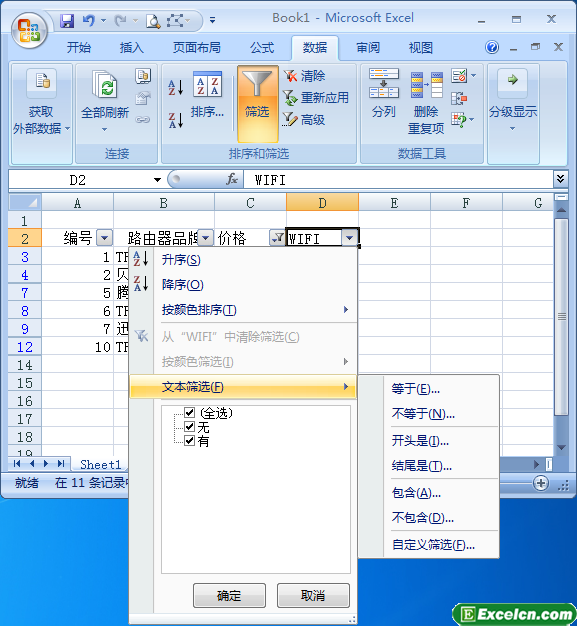Open the custom Sort dialog (排序...)
577x626 pixels.
(207, 95)
